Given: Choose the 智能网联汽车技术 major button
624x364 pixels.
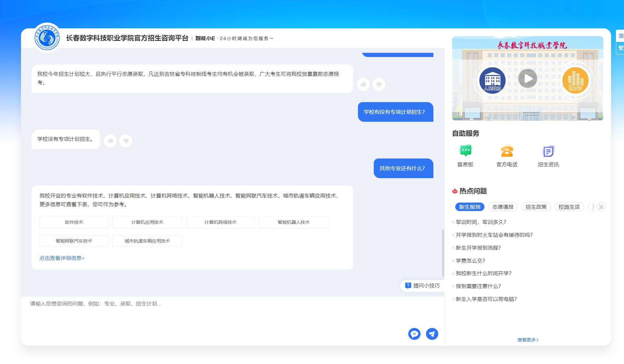Looking at the screenshot, I should click(74, 241).
